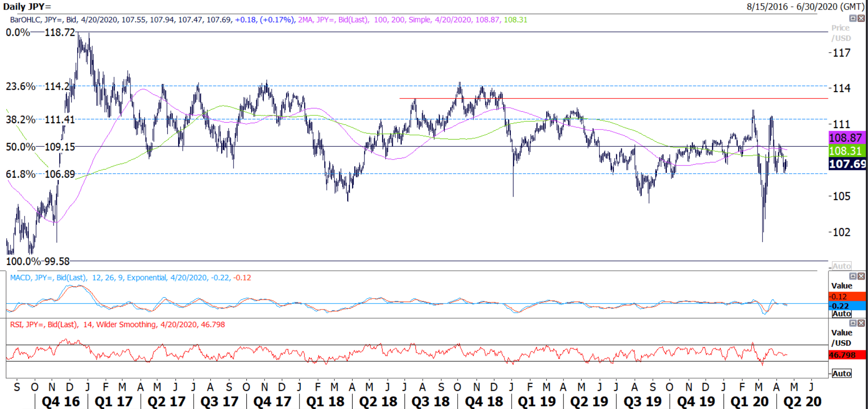
Task: Click the Q4 19 quarter label
Action: [696, 402]
